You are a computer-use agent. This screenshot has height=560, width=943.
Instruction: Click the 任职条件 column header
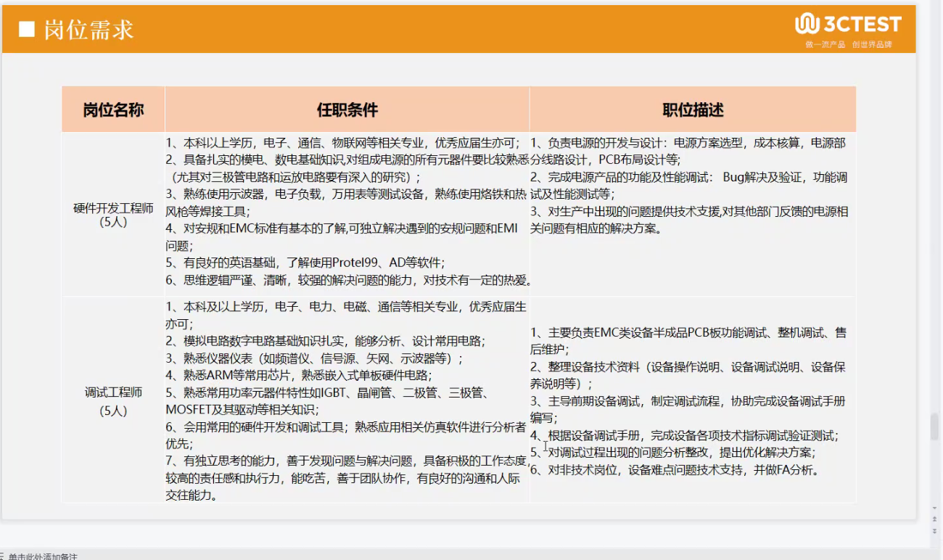[x=347, y=110]
